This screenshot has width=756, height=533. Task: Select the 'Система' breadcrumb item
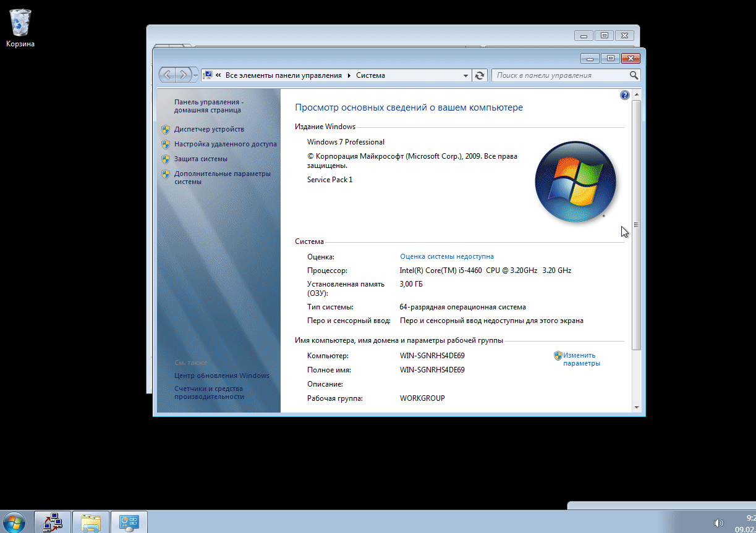[370, 75]
